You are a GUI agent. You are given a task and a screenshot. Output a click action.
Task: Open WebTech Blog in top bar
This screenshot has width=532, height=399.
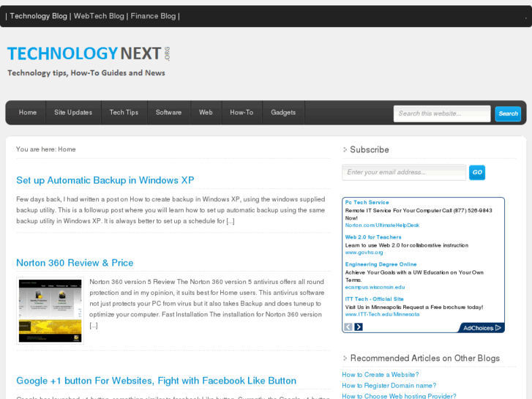[x=99, y=16]
